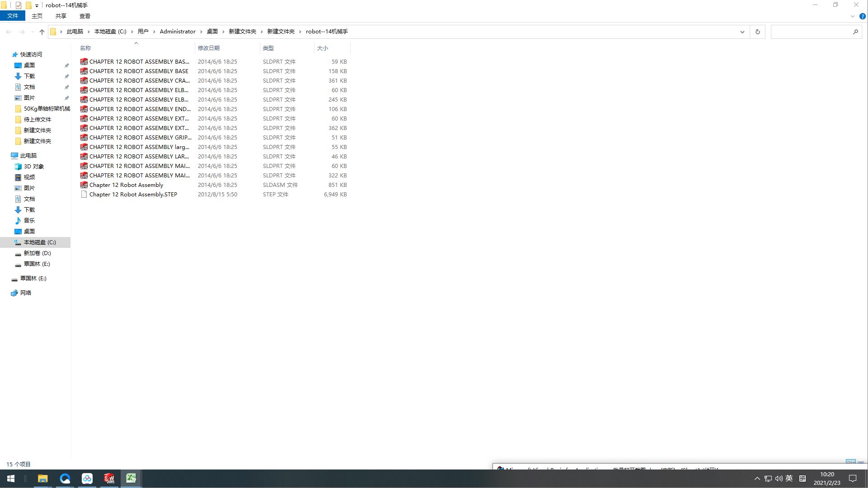This screenshot has height=488, width=868.
Task: Unpin 桌面 from quick access
Action: [67, 65]
